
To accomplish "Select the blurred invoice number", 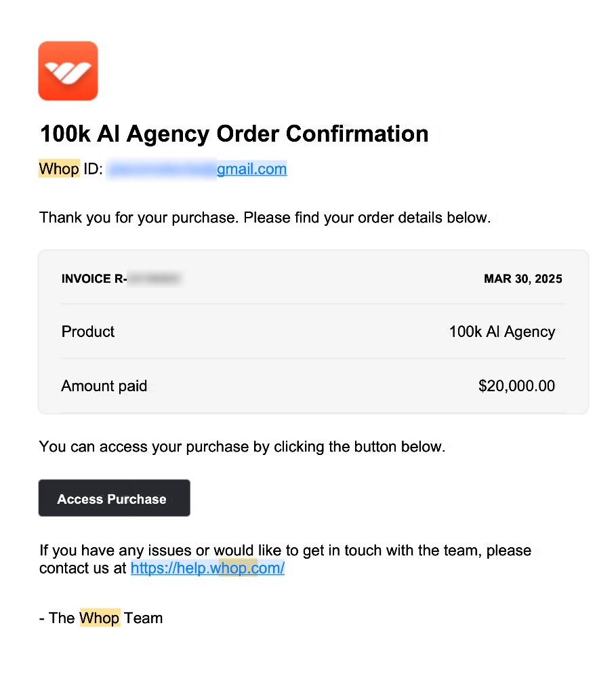I will pos(156,279).
